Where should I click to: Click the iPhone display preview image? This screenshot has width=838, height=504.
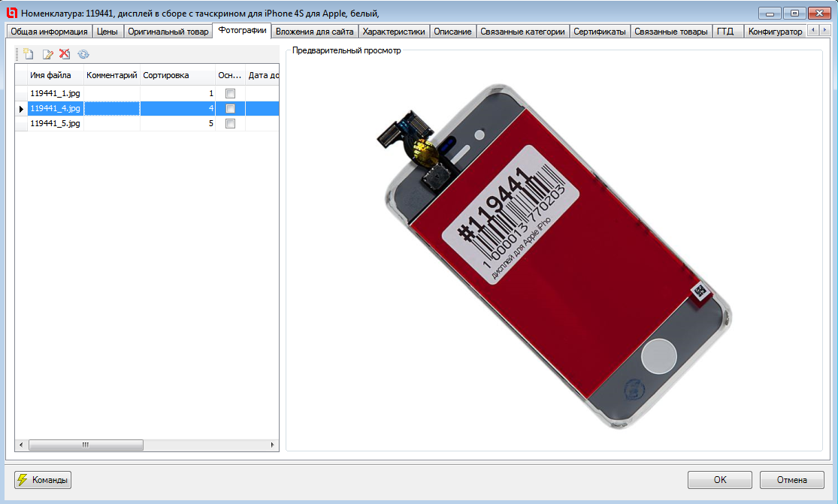click(554, 256)
